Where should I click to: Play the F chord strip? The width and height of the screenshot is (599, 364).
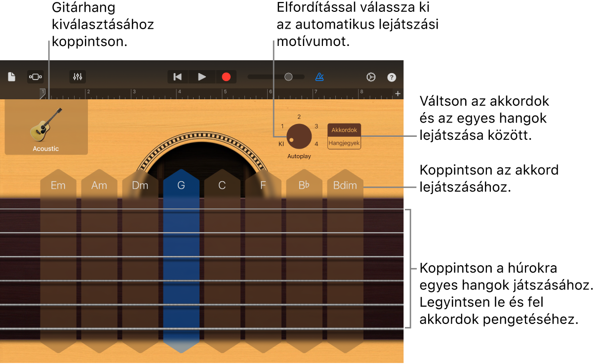pyautogui.click(x=263, y=260)
